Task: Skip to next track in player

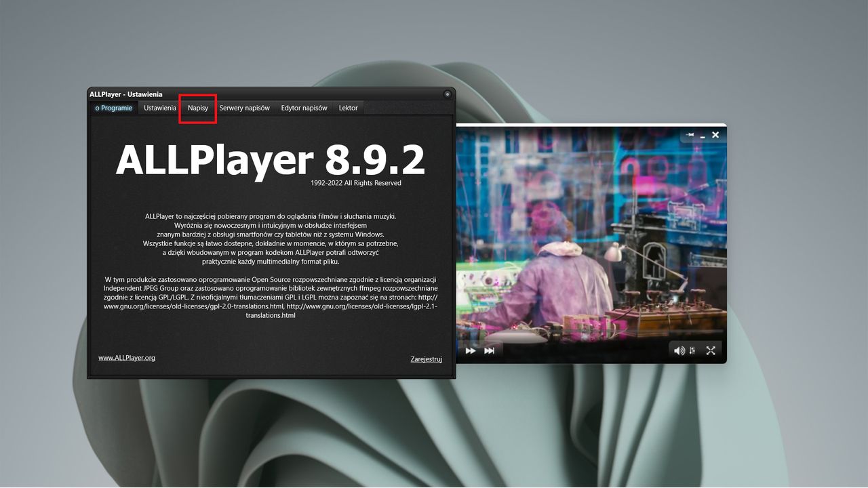Action: 489,350
